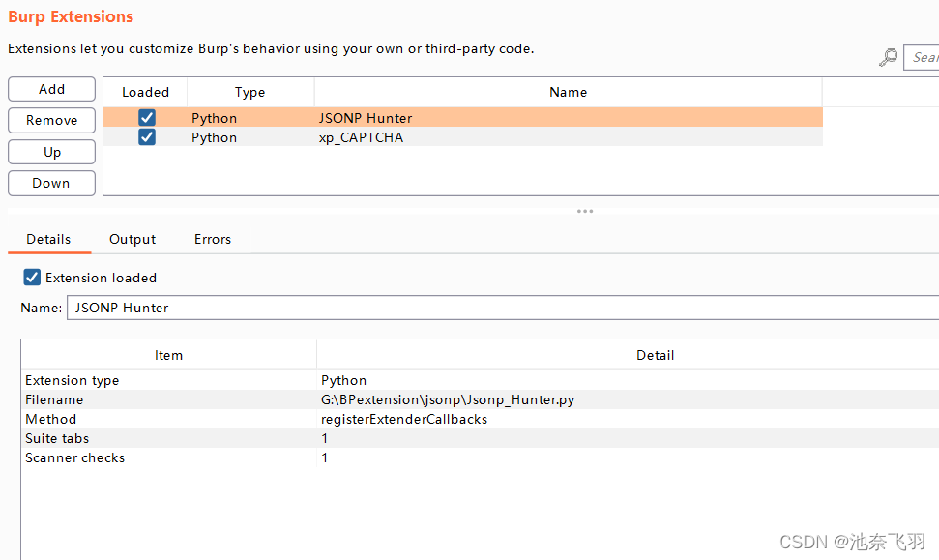Switch to the Errors tab
Image resolution: width=939 pixels, height=560 pixels.
(213, 239)
